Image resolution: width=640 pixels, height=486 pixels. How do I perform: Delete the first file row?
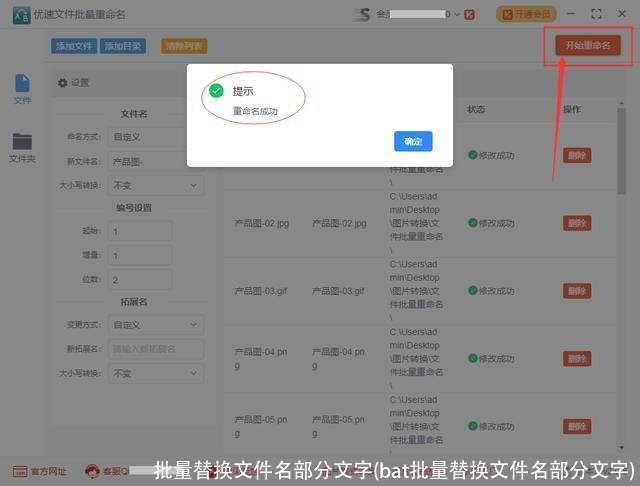point(577,155)
